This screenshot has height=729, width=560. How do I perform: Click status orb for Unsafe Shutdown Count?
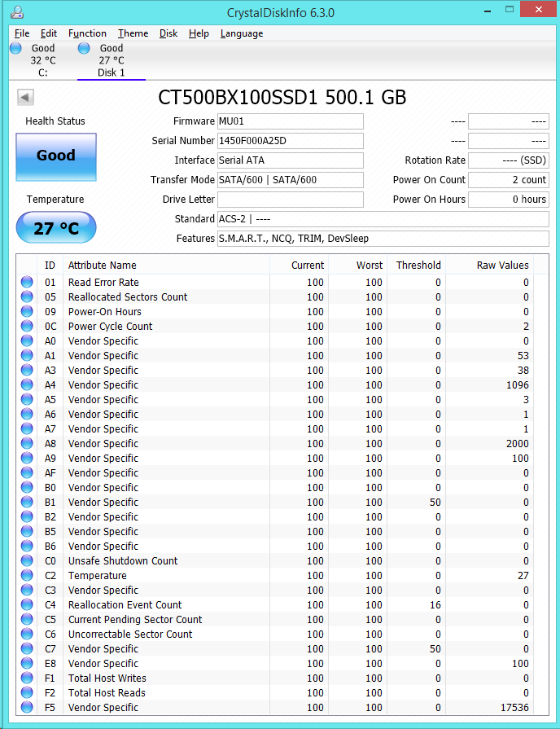click(28, 561)
